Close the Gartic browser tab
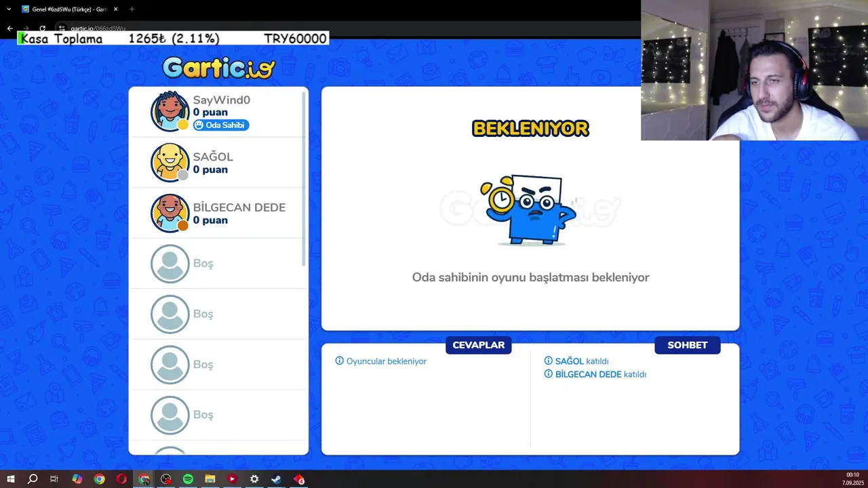 coord(115,9)
